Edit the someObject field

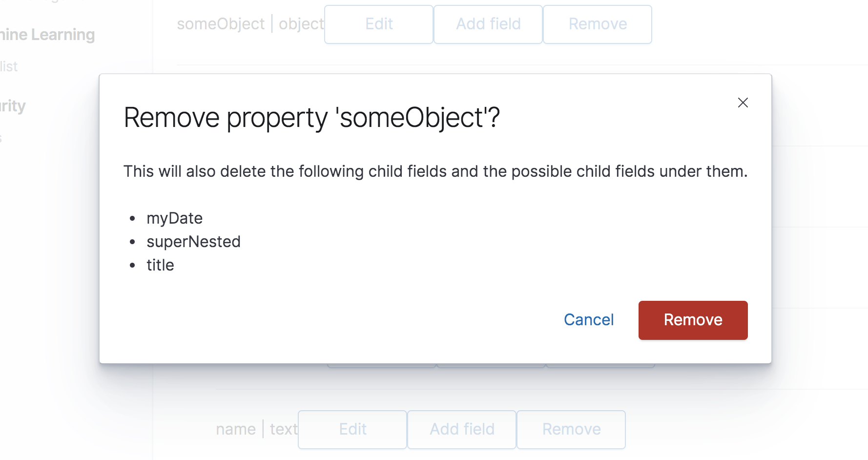click(x=379, y=24)
